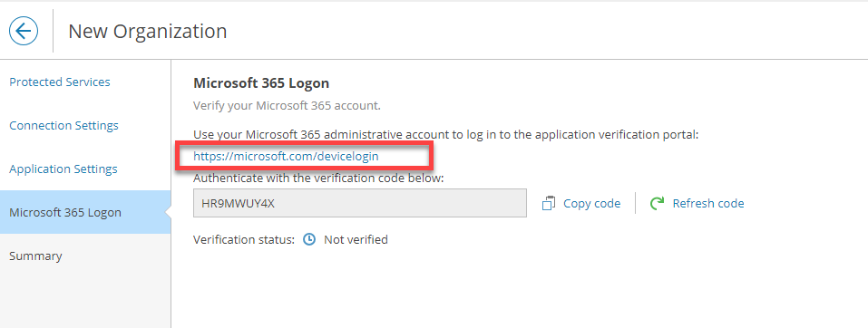
Task: Click the Not verified status text
Action: point(356,239)
